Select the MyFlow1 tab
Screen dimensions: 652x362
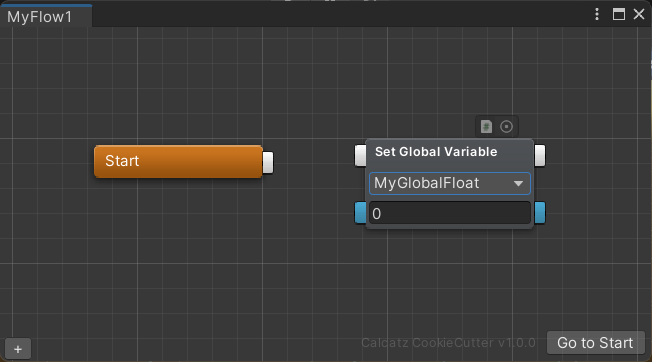point(46,17)
